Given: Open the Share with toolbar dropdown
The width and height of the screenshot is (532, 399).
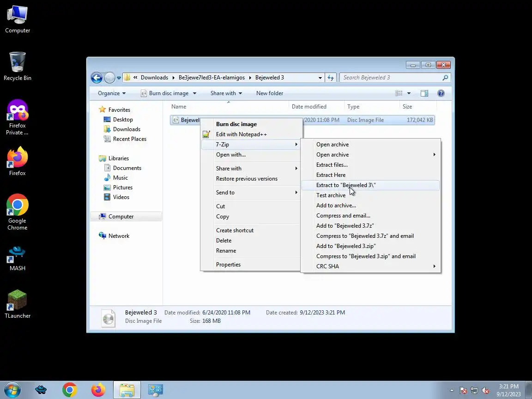Looking at the screenshot, I should click(x=226, y=93).
